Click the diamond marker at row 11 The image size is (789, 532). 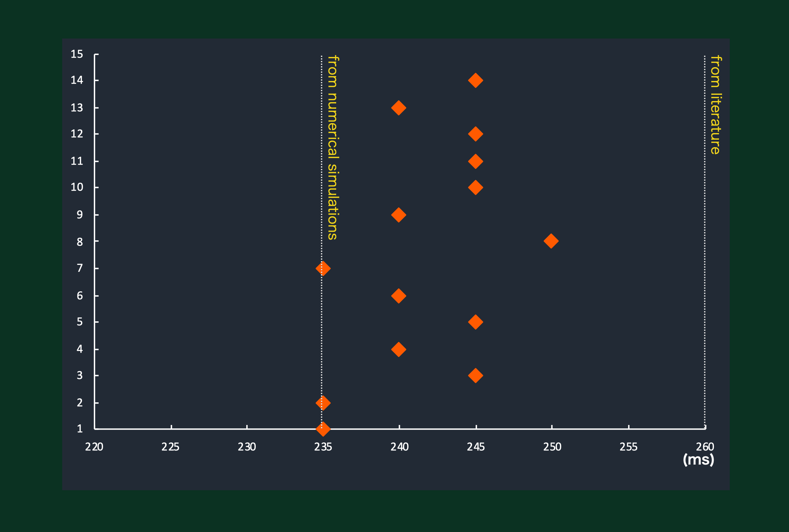point(475,162)
